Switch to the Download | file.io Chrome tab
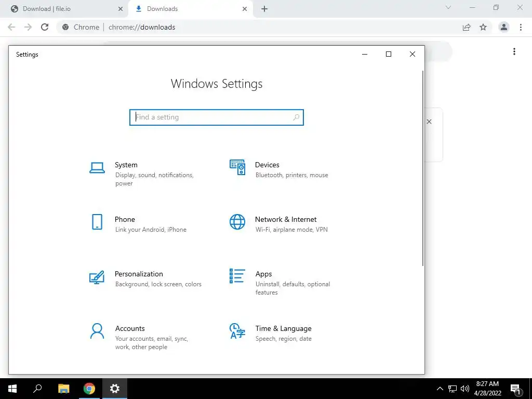 coord(64,9)
